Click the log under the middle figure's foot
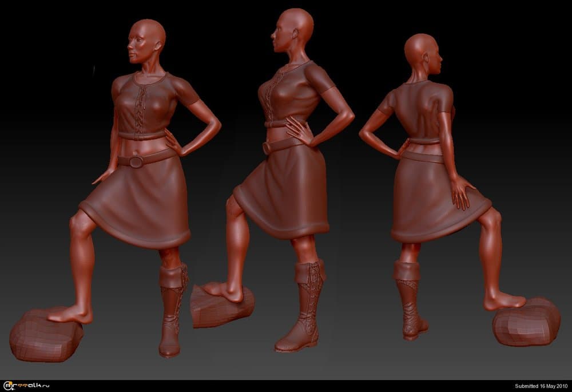The height and width of the screenshot is (392, 572). pyautogui.click(x=220, y=307)
